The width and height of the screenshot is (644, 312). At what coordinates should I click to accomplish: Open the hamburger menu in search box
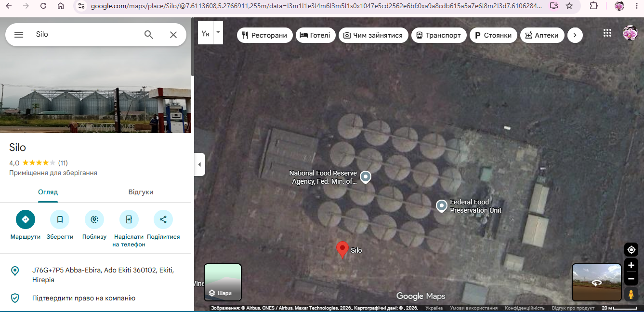[19, 35]
